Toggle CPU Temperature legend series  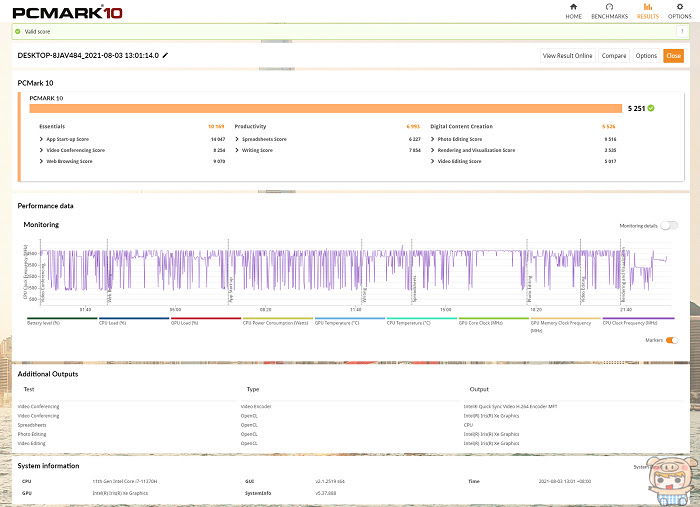[x=421, y=321]
